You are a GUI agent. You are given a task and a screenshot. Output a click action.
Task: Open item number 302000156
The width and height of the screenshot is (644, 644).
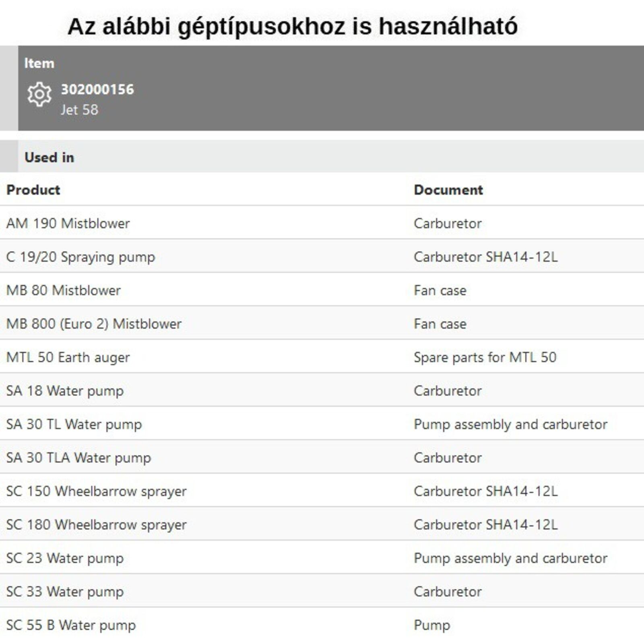(97, 89)
